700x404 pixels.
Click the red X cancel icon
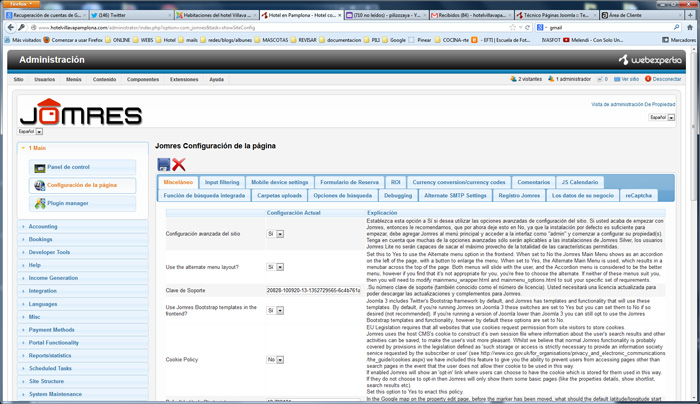pos(179,164)
